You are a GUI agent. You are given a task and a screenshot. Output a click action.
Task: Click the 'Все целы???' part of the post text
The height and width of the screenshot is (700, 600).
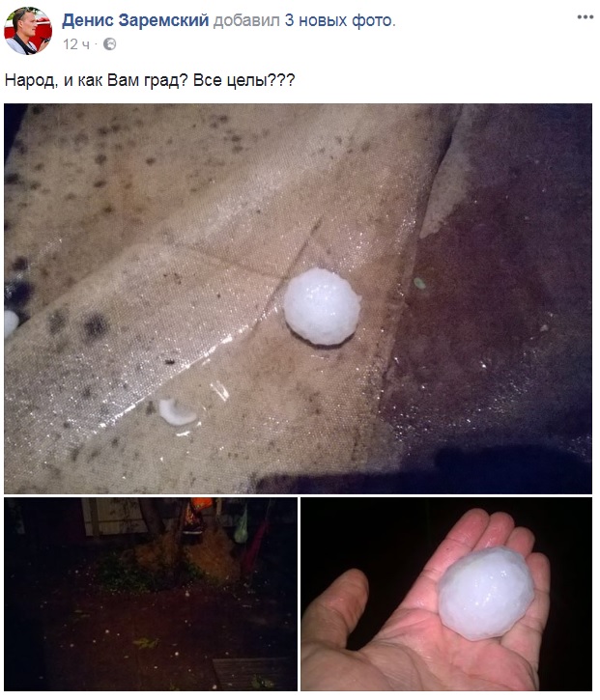point(243,81)
